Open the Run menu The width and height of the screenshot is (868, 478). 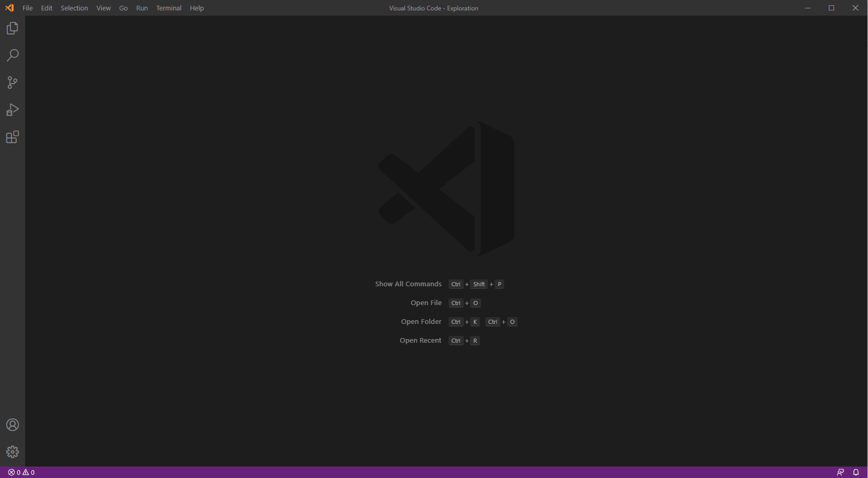[x=142, y=8]
